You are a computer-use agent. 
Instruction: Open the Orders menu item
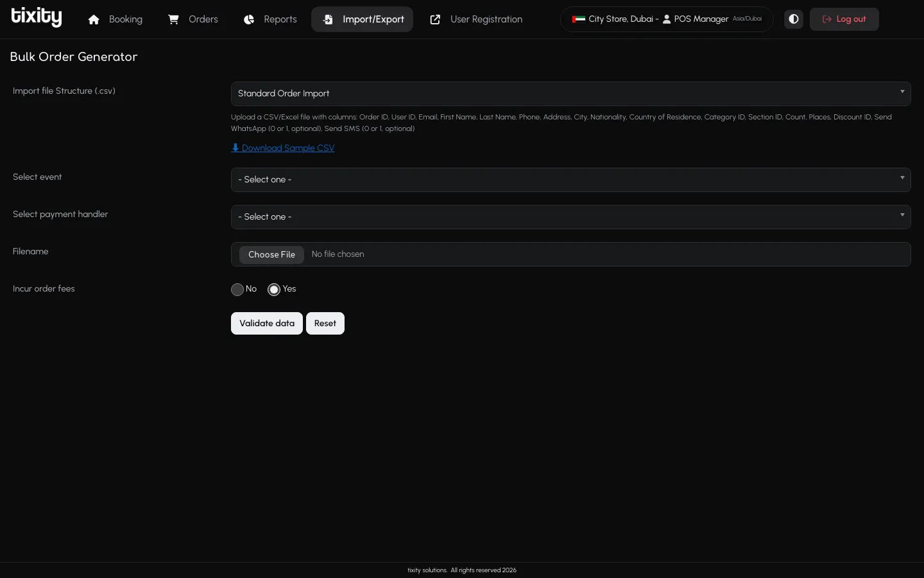[193, 19]
